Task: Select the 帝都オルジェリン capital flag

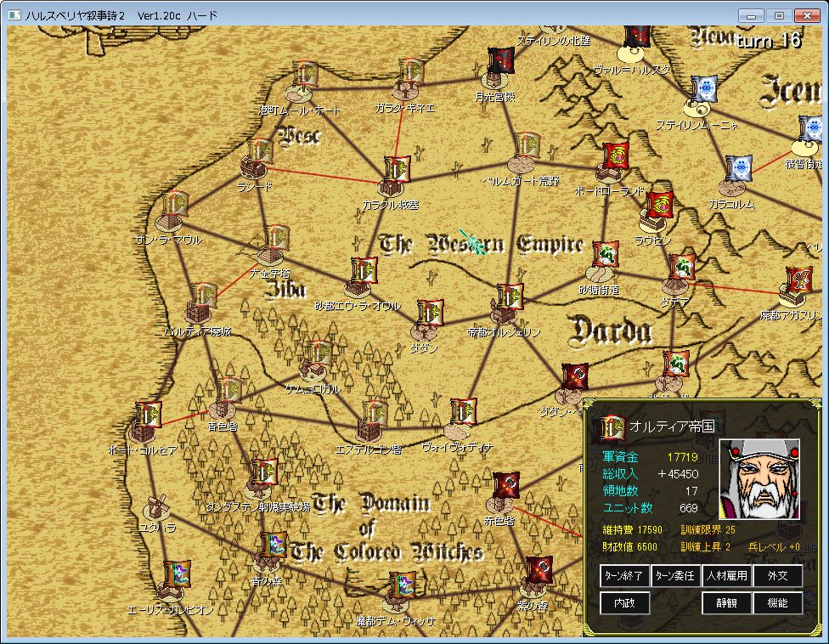Action: (x=510, y=297)
